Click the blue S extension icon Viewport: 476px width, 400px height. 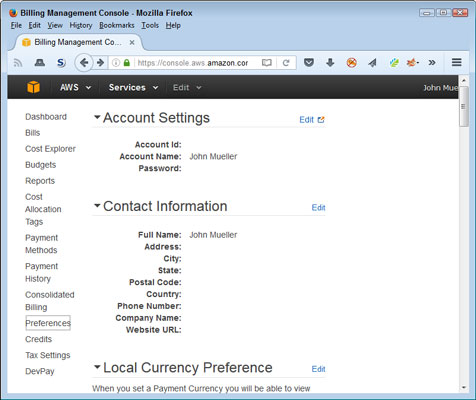pos(61,63)
